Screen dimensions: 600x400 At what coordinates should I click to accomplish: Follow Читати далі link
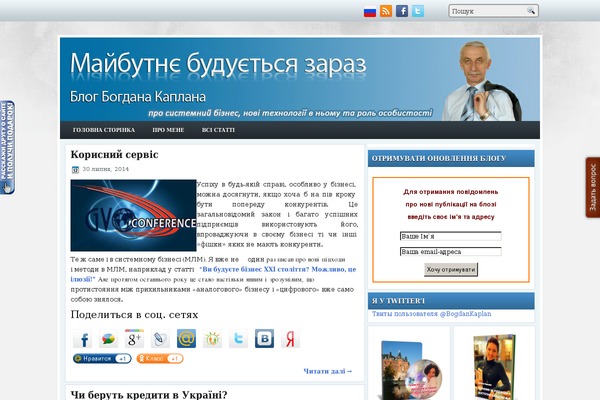[x=328, y=371]
